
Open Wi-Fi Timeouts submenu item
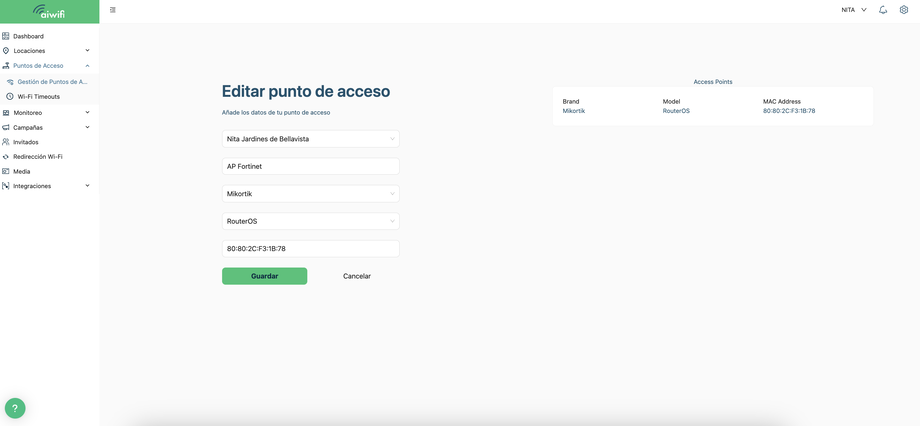click(x=39, y=97)
